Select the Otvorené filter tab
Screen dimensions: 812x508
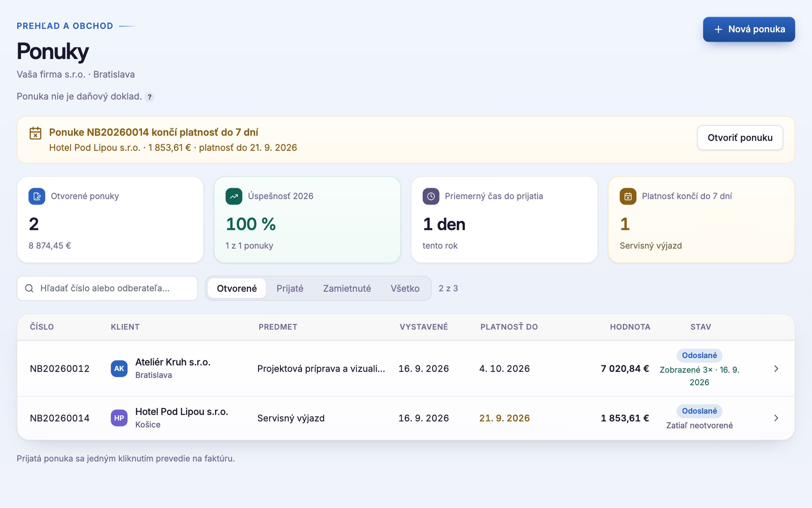coord(237,288)
